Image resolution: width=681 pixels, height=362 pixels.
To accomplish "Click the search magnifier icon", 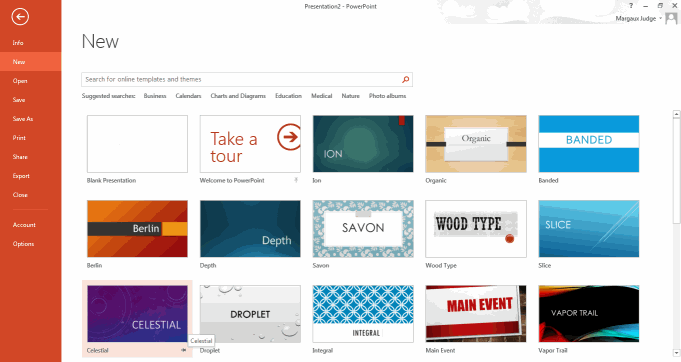I will click(x=406, y=79).
